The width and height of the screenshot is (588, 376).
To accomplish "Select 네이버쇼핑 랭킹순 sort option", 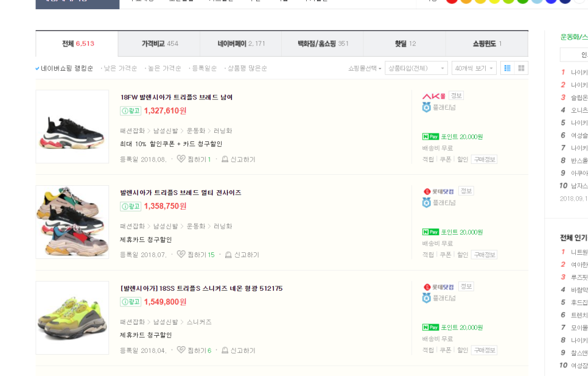I will 67,68.
